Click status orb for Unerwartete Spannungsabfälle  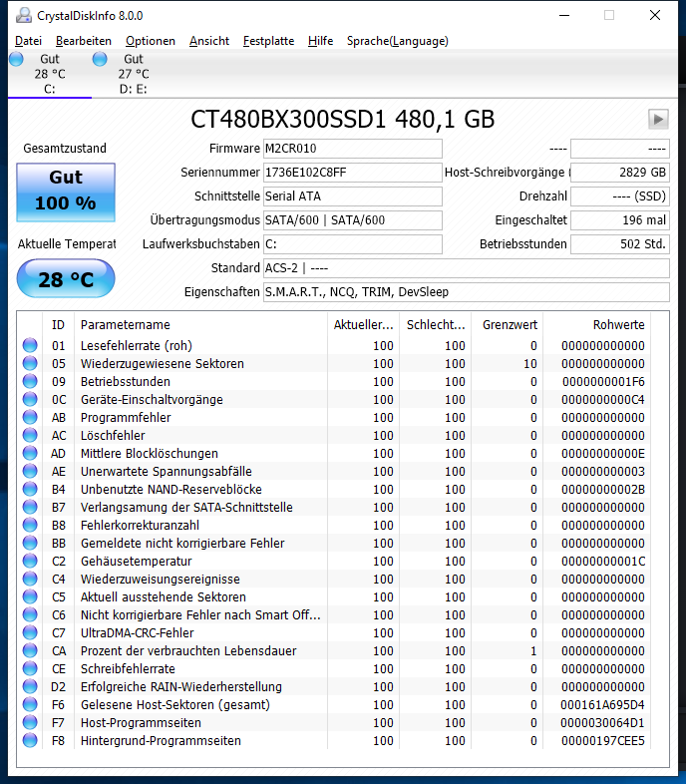30,472
